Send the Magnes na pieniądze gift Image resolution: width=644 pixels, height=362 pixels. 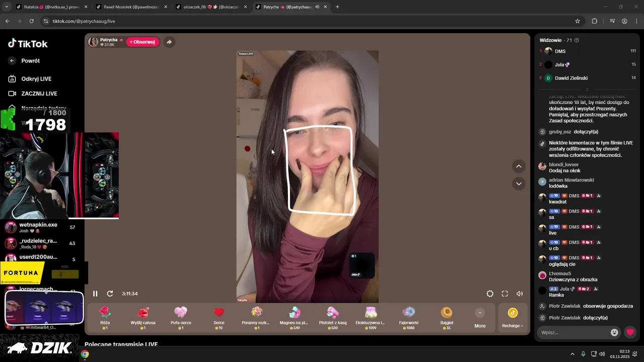(x=295, y=318)
